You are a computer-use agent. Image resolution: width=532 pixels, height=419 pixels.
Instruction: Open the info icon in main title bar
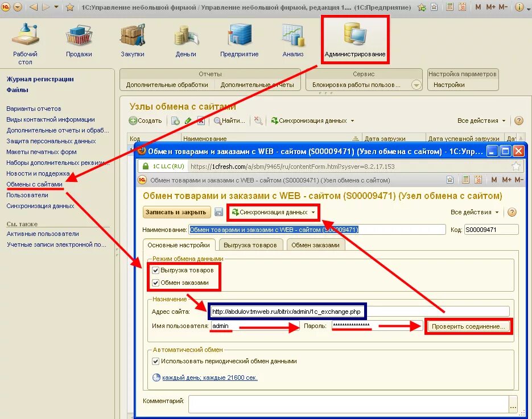click(x=519, y=7)
